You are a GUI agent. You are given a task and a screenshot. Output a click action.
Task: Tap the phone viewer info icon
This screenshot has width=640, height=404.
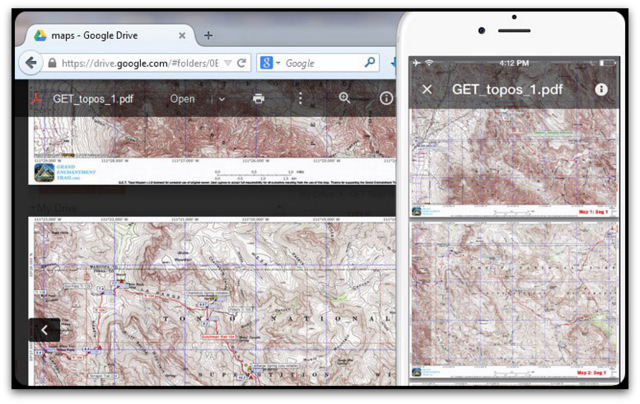601,89
